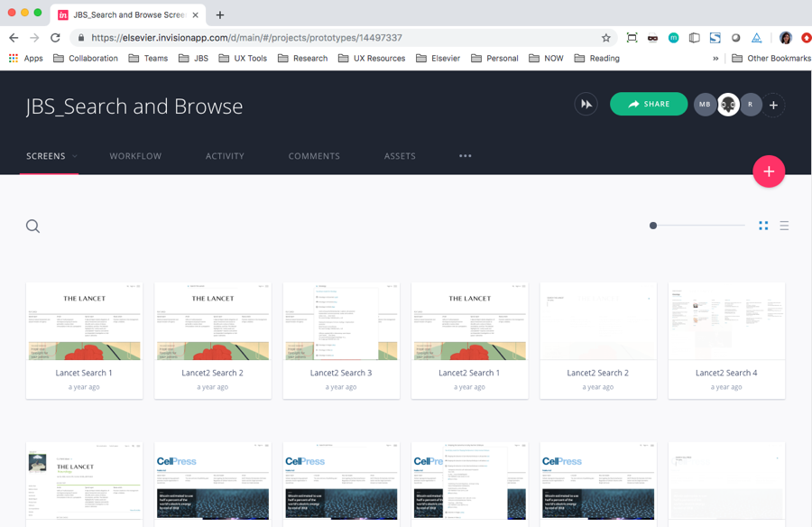
Task: Switch to the Comments tab
Action: pyautogui.click(x=314, y=156)
